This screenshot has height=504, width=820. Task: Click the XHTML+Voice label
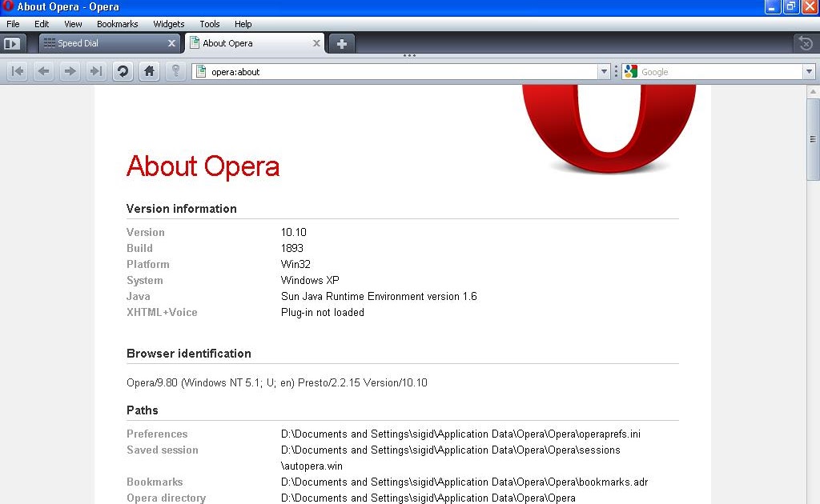162,312
